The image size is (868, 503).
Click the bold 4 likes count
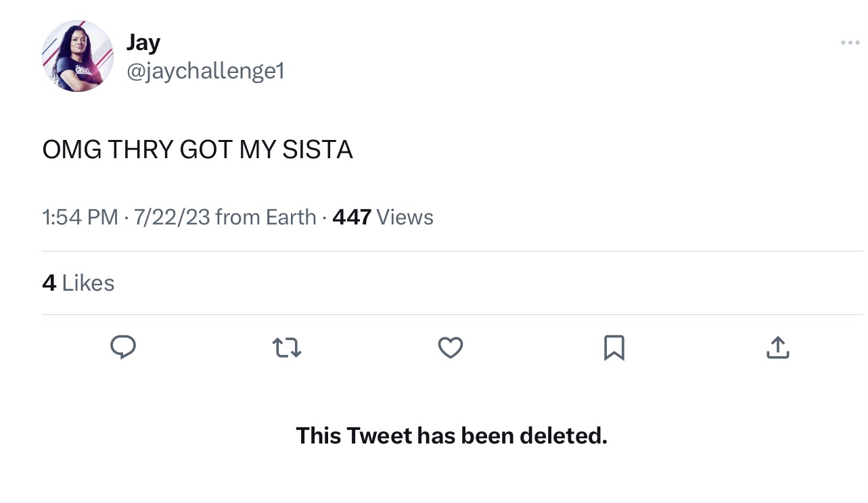coord(49,283)
